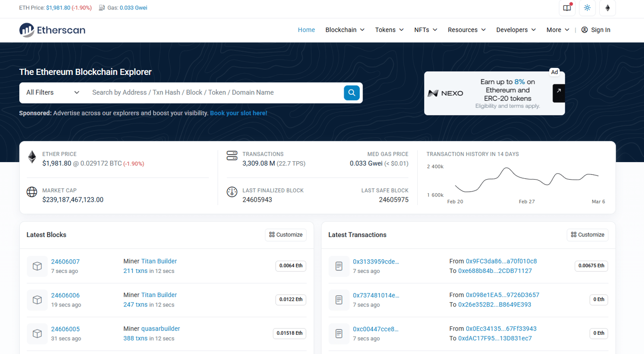Image resolution: width=644 pixels, height=354 pixels.
Task: Click the search magnifier button
Action: tap(351, 92)
